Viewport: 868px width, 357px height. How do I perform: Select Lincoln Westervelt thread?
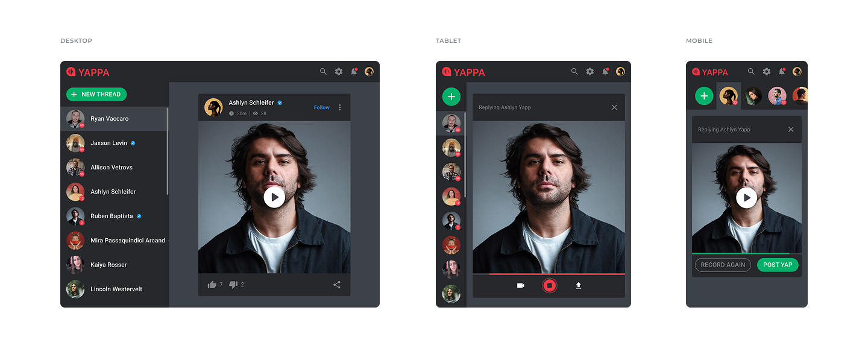tap(113, 289)
